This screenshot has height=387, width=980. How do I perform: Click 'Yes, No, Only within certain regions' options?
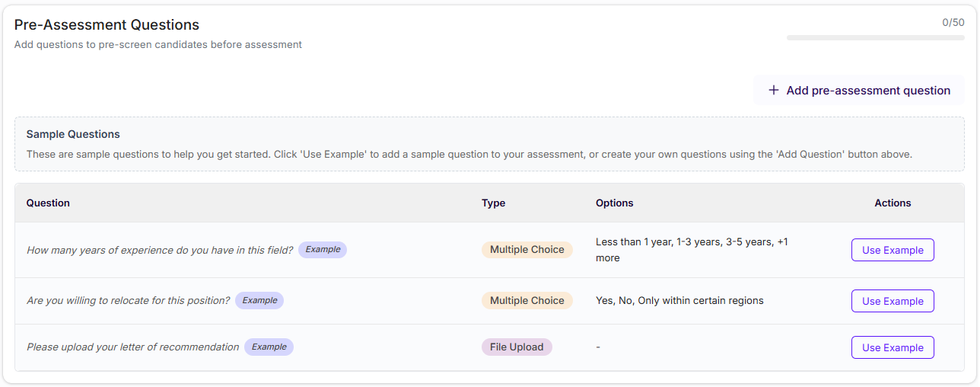click(x=679, y=300)
